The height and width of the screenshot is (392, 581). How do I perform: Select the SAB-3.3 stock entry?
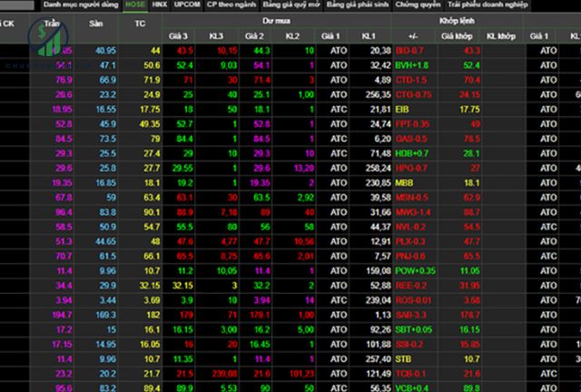(x=411, y=315)
